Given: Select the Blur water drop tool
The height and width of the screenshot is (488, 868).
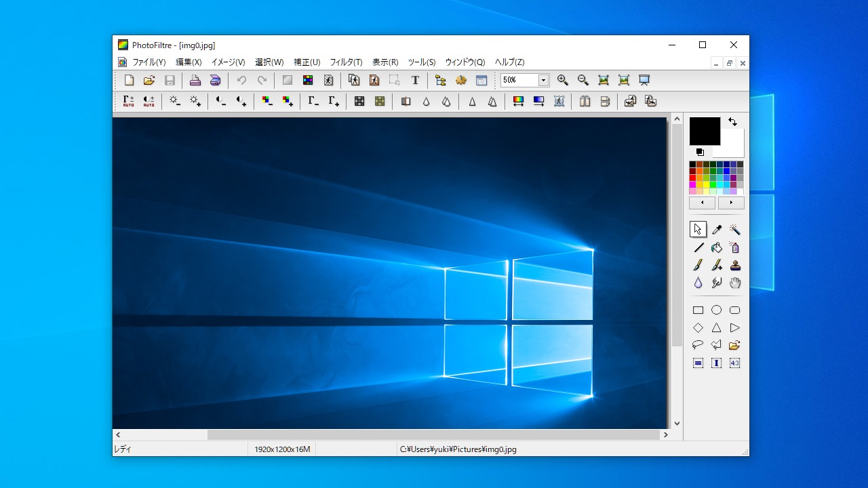Looking at the screenshot, I should (698, 283).
